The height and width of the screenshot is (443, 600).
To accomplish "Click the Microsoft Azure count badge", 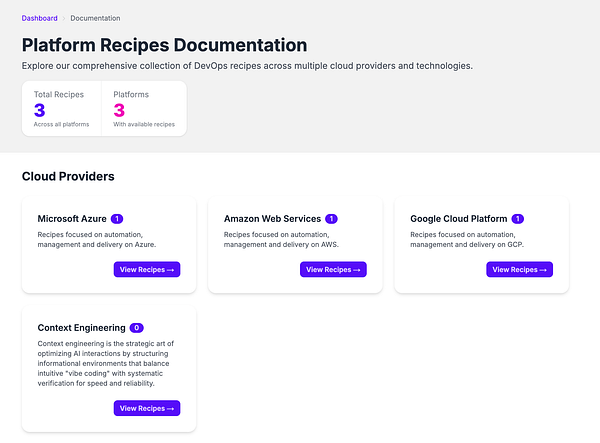I will 117,219.
